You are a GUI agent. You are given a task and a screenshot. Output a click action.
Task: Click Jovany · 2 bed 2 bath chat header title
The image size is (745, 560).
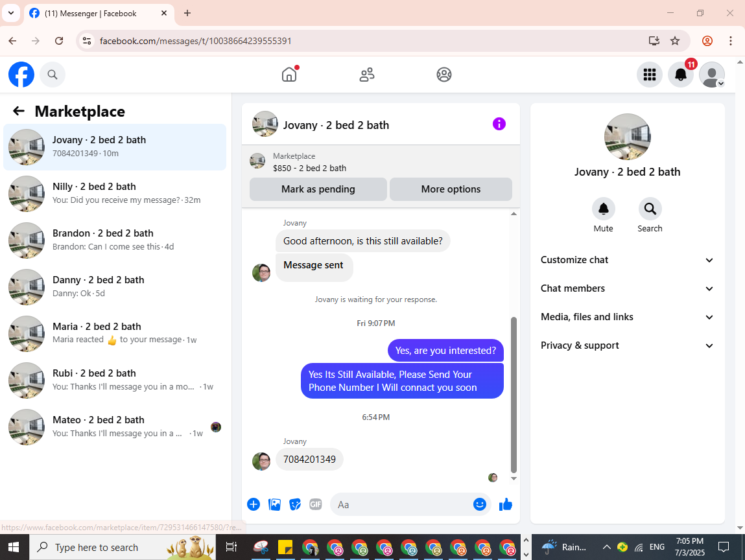pos(336,125)
